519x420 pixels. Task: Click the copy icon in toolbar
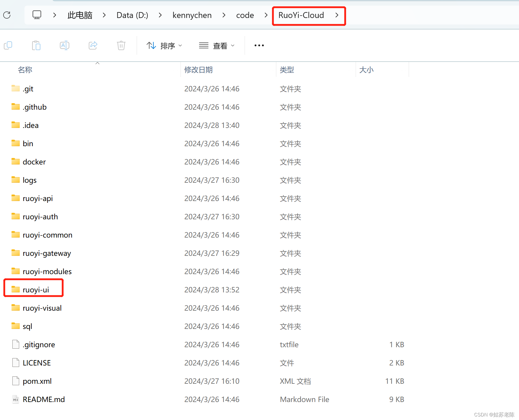click(8, 45)
